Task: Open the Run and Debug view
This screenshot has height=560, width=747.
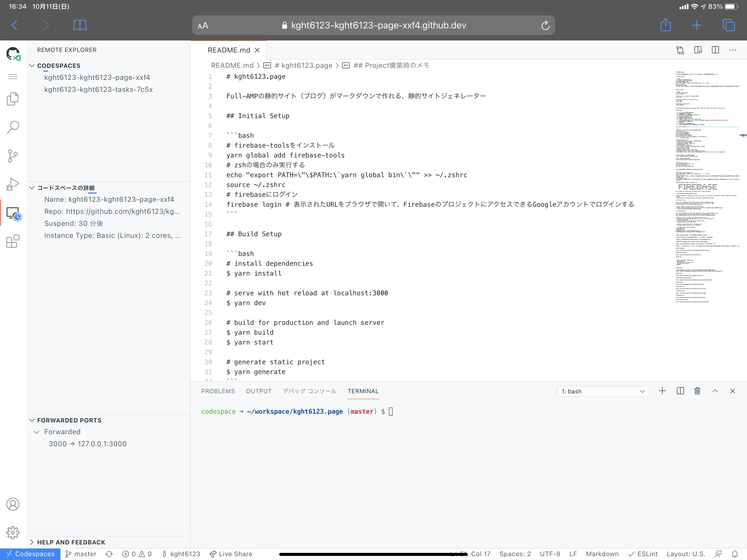Action: pos(13,184)
